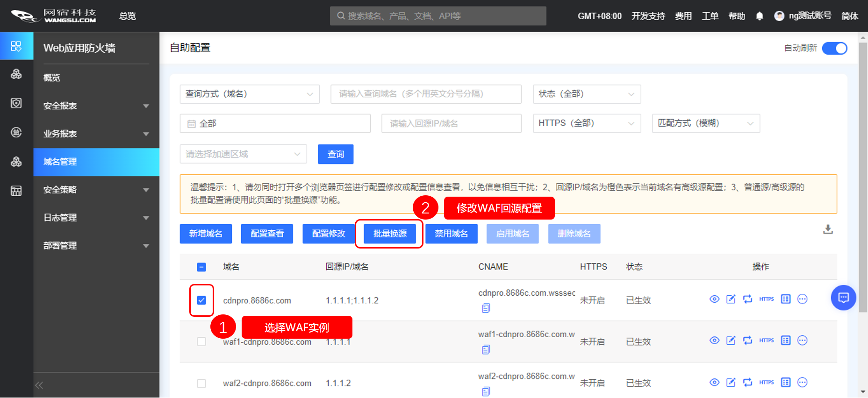Uncheck the cdnpro.8686c.com row checkbox
The width and height of the screenshot is (868, 398).
pyautogui.click(x=201, y=300)
